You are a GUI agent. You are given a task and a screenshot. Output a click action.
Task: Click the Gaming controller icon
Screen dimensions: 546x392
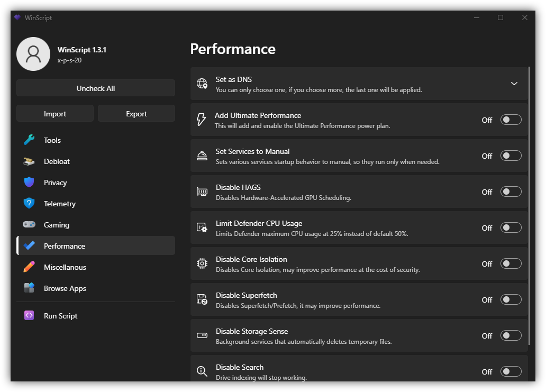[x=29, y=224]
